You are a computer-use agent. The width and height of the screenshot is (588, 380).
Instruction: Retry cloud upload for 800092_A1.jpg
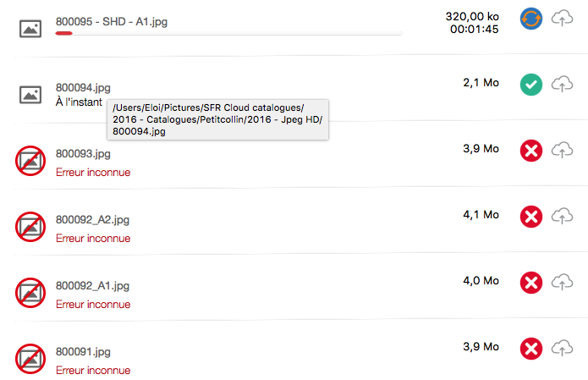click(x=561, y=282)
